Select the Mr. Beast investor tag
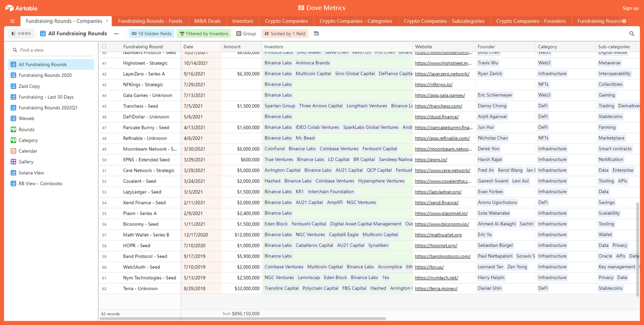Viewport: 644px width, 325px height. (305, 138)
